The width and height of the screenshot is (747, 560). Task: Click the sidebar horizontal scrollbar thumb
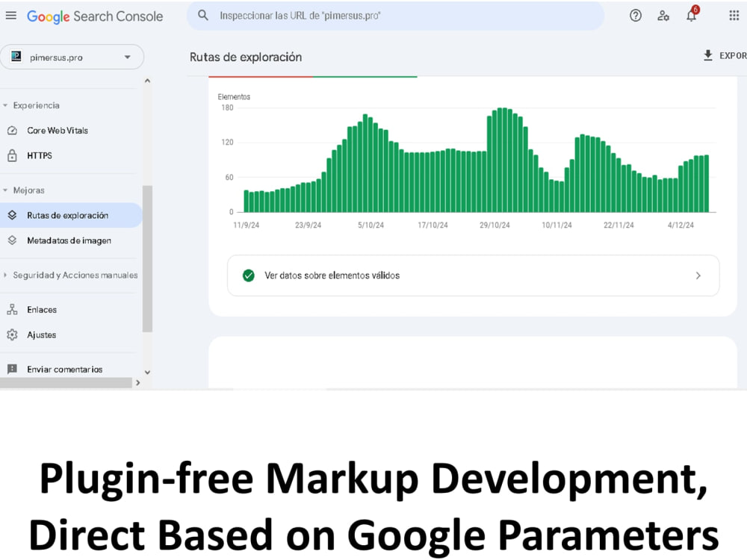[66, 382]
